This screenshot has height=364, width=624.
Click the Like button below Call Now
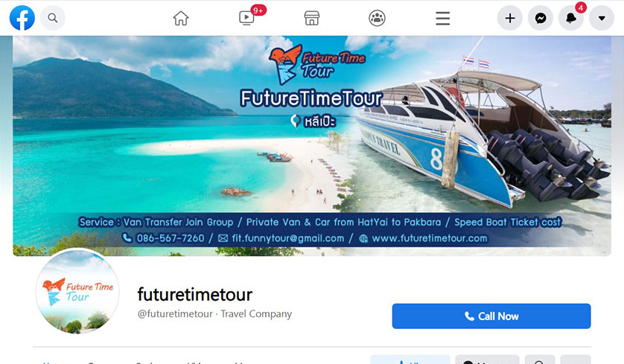(410, 360)
